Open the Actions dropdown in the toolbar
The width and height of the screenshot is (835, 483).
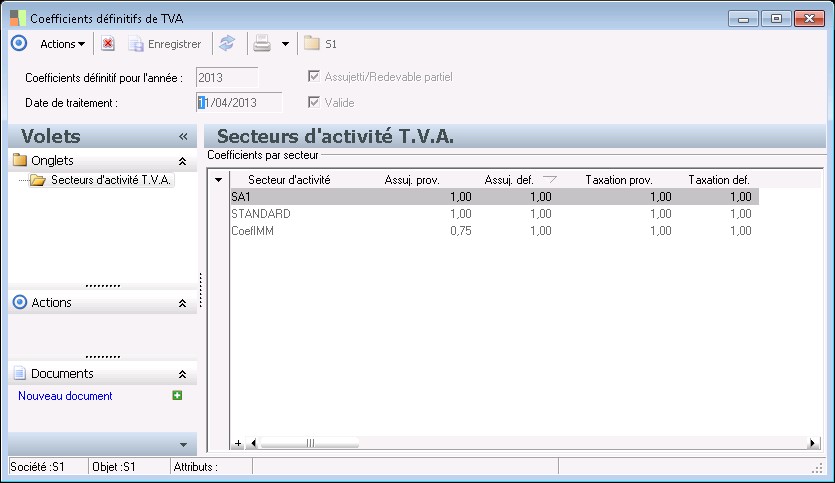(x=62, y=44)
